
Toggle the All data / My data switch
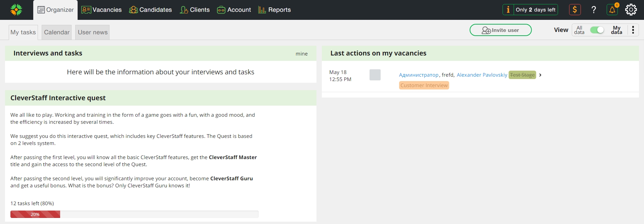[597, 30]
